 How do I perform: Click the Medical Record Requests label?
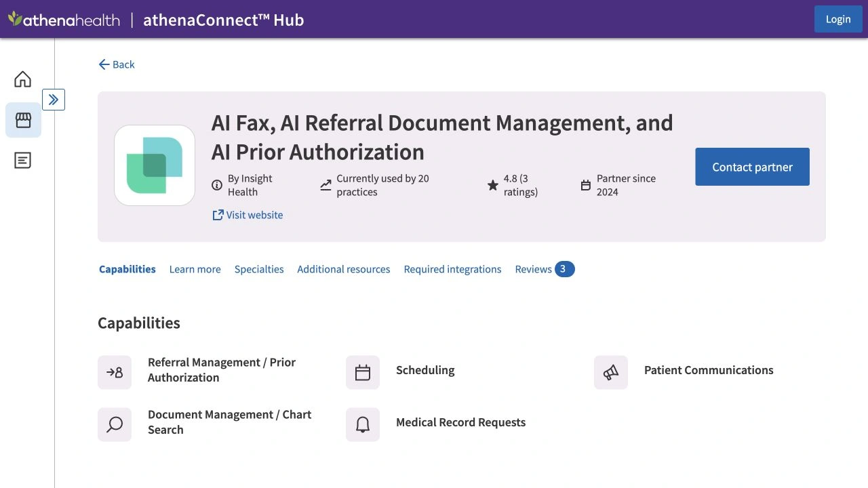[461, 422]
